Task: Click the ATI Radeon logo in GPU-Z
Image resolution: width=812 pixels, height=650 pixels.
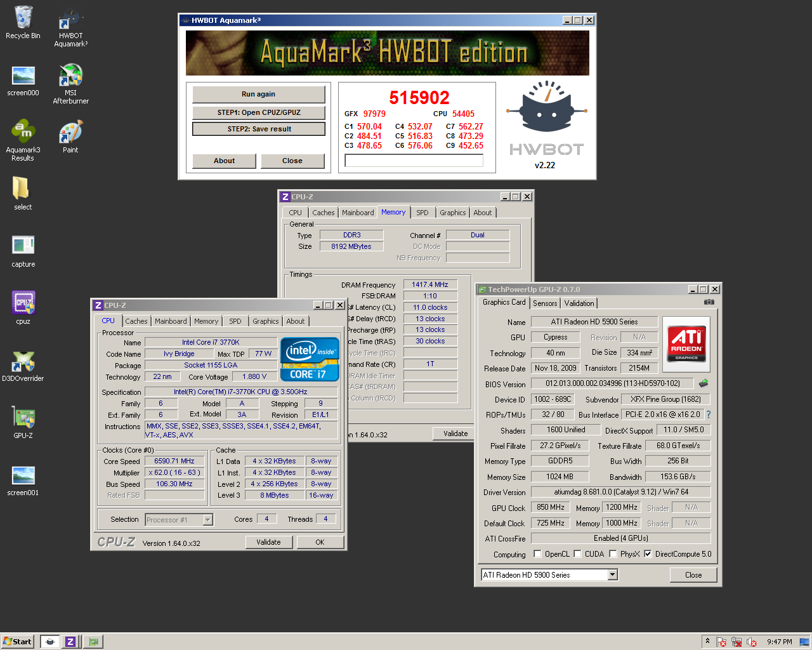Action: [x=686, y=343]
